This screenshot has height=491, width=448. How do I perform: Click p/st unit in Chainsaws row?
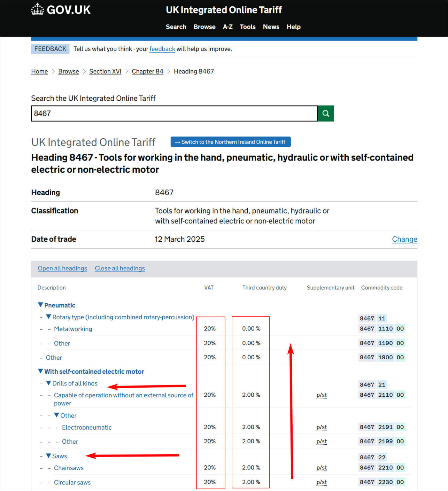321,468
